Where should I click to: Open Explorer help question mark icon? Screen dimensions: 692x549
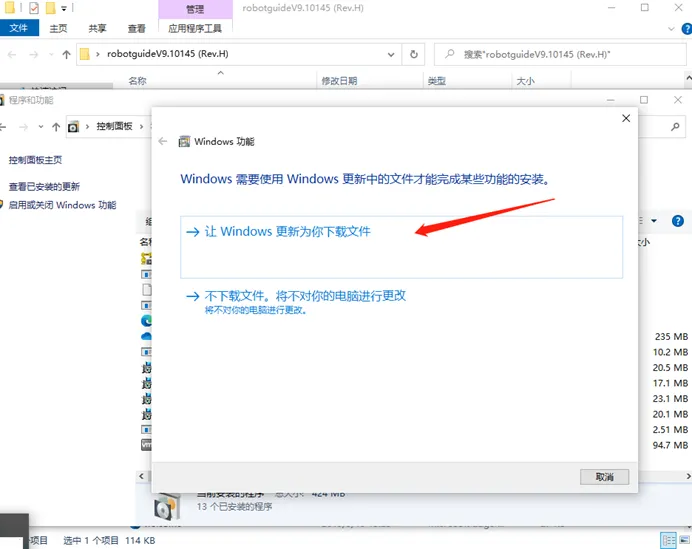tap(687, 29)
